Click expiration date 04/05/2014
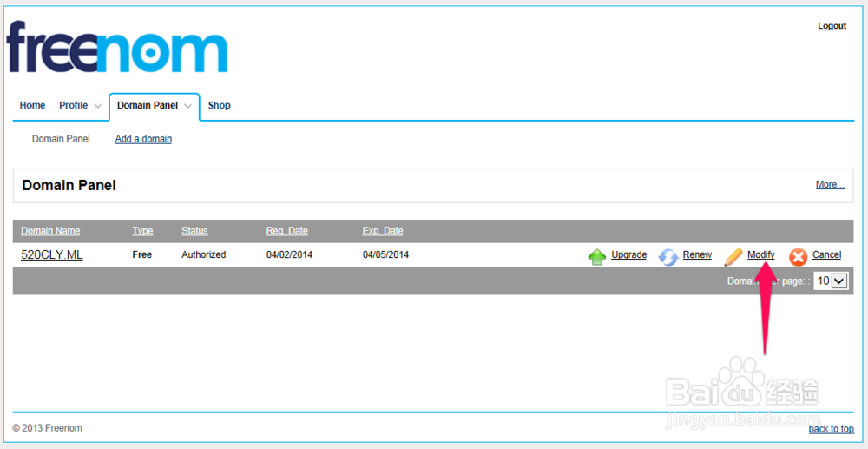The height and width of the screenshot is (449, 868). pos(386,254)
